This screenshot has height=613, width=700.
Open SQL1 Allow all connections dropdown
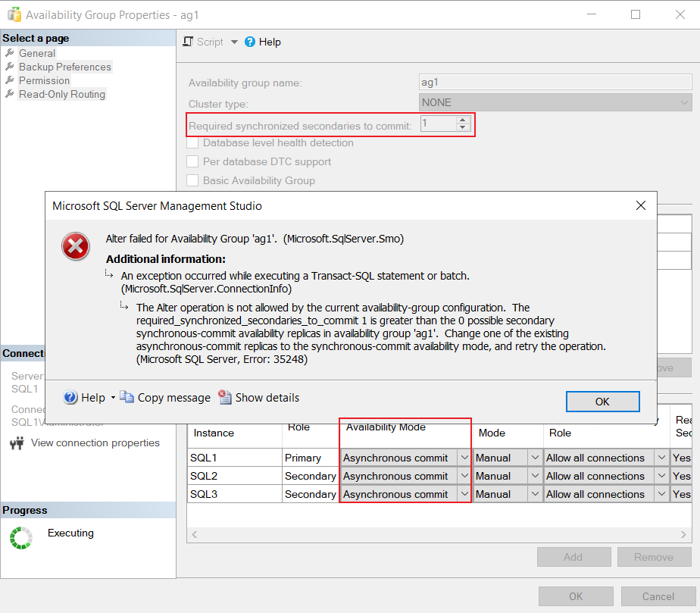661,458
